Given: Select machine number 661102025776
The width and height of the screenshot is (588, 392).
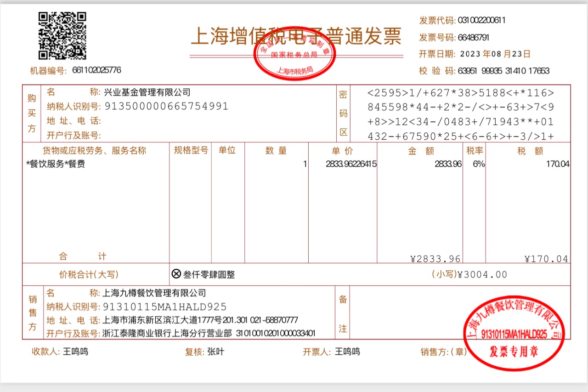Looking at the screenshot, I should click(x=97, y=70).
